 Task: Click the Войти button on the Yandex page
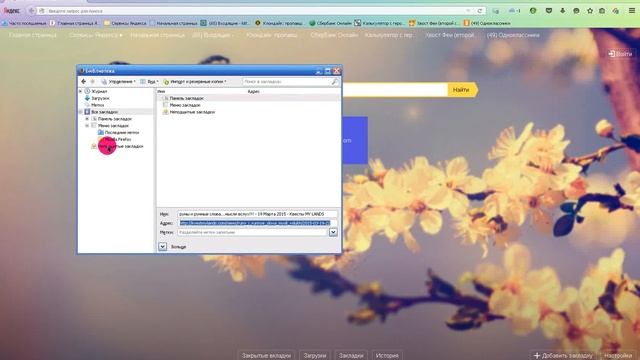pyautogui.click(x=620, y=54)
